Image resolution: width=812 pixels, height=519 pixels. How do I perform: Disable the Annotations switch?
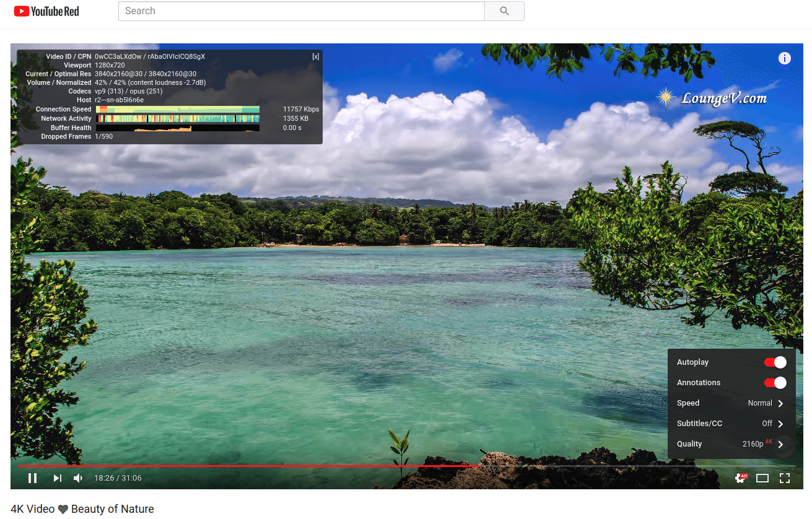tap(775, 383)
